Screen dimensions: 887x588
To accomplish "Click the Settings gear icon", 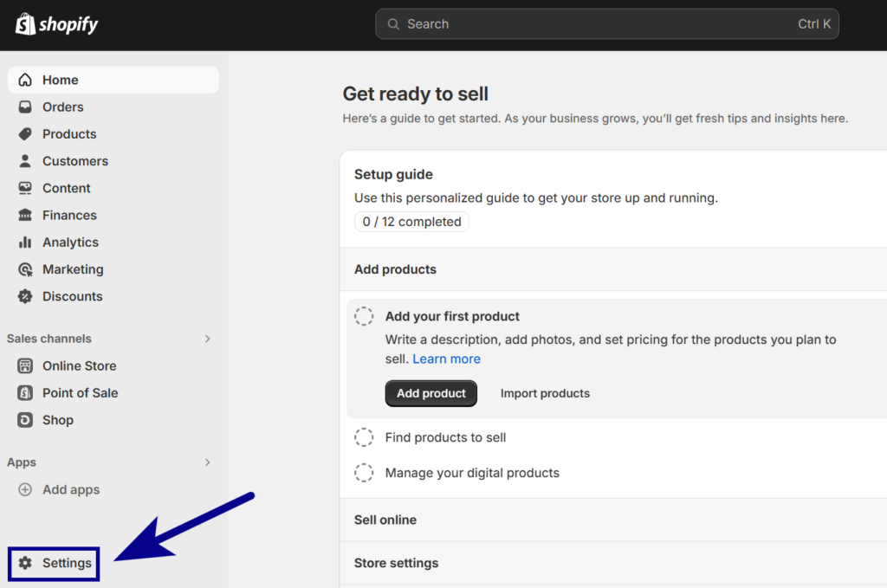I will (25, 563).
